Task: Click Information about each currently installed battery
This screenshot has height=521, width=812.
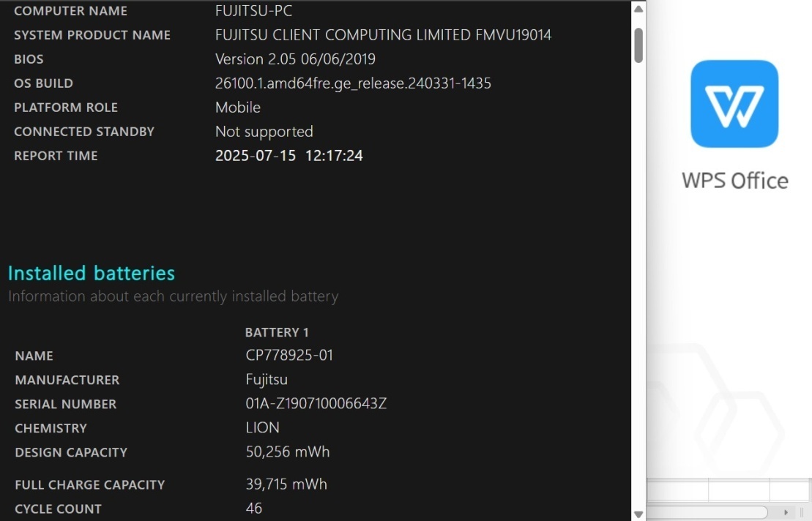Action: click(x=174, y=296)
